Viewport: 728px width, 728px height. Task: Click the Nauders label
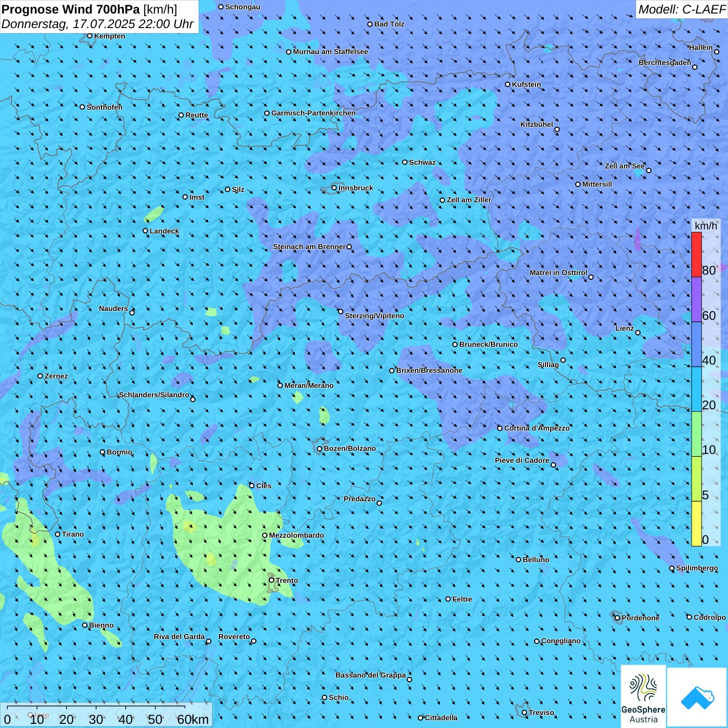click(113, 308)
